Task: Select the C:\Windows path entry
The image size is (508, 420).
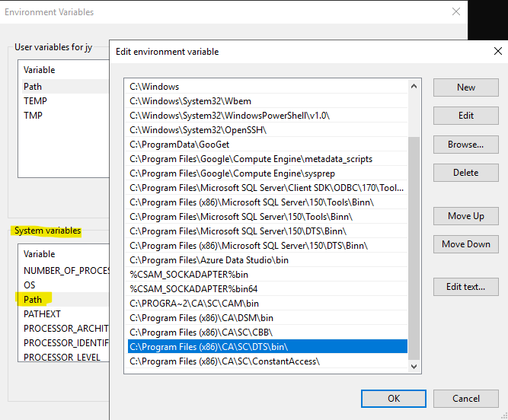Action: click(x=155, y=87)
